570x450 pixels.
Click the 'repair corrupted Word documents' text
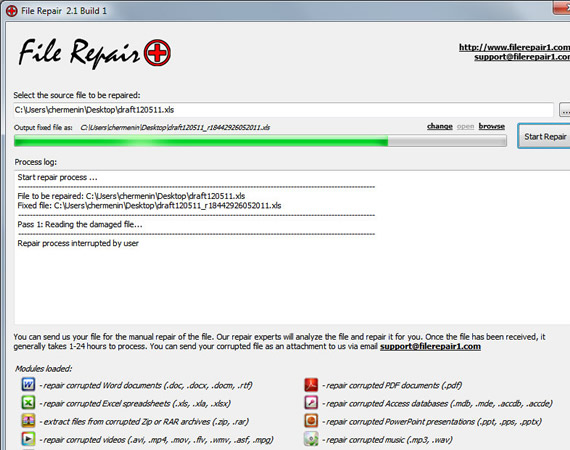point(146,385)
